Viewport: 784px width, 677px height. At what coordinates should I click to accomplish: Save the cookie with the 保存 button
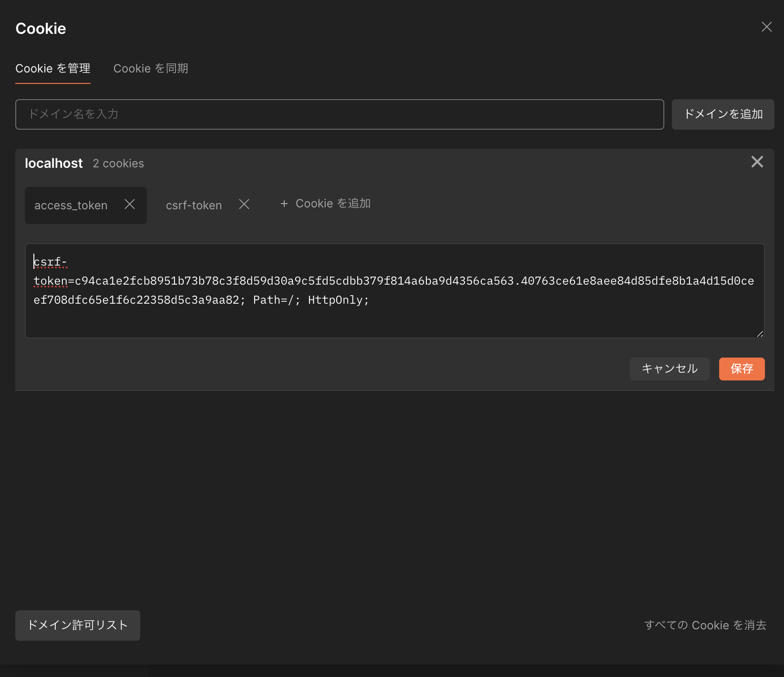click(x=742, y=369)
